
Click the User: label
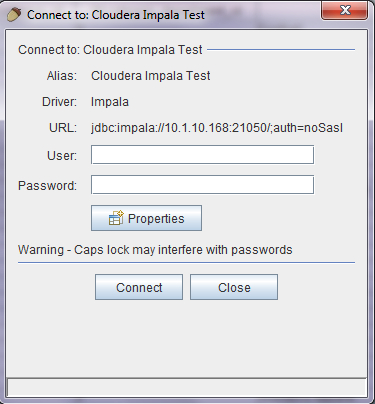62,156
